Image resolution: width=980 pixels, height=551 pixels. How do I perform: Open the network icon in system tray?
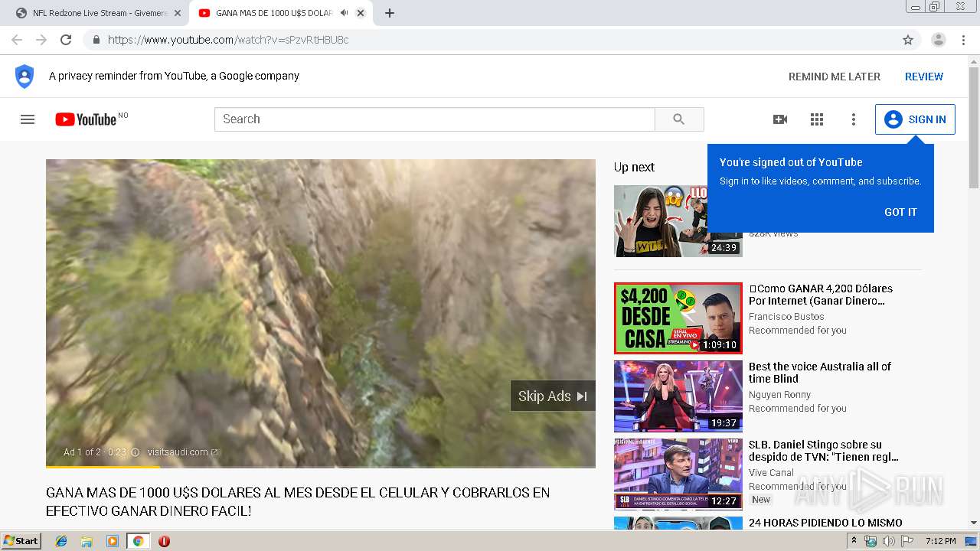click(871, 541)
